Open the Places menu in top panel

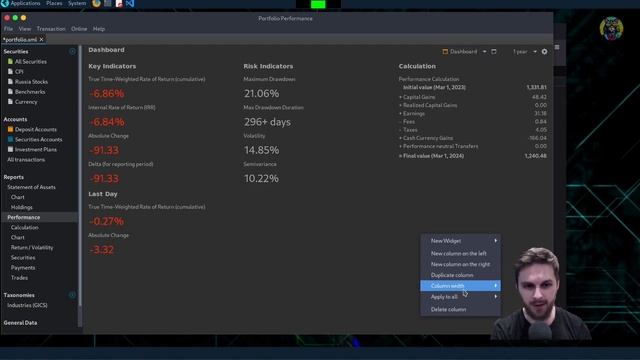click(54, 3)
